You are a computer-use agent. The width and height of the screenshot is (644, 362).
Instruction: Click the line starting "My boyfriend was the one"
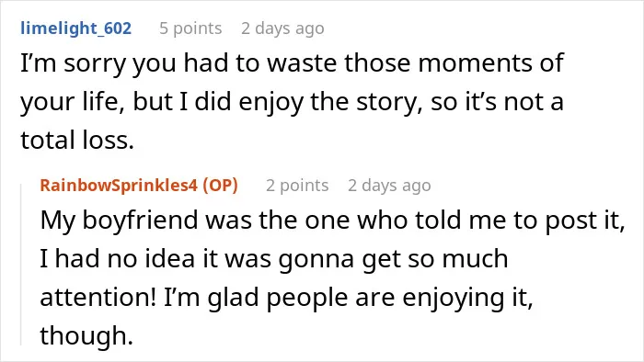[332, 221]
